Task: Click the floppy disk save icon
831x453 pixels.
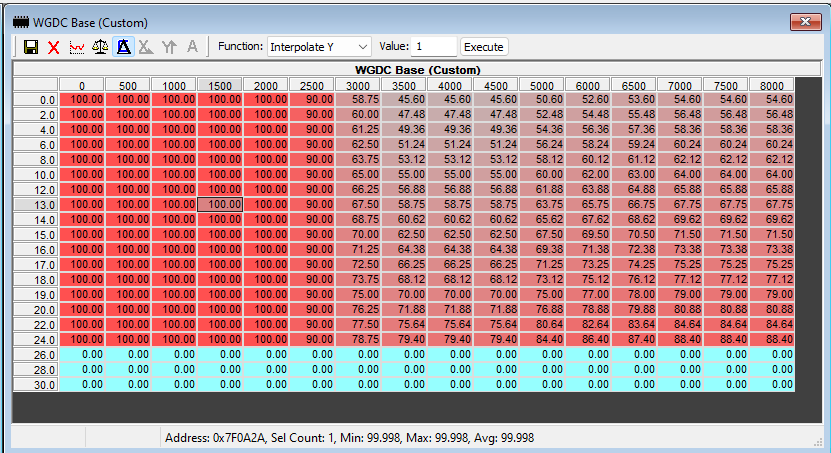Action: coord(31,47)
